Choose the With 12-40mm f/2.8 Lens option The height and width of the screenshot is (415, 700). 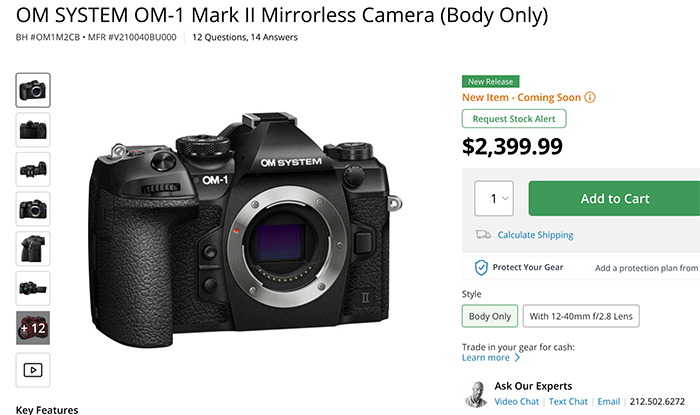pyautogui.click(x=581, y=317)
